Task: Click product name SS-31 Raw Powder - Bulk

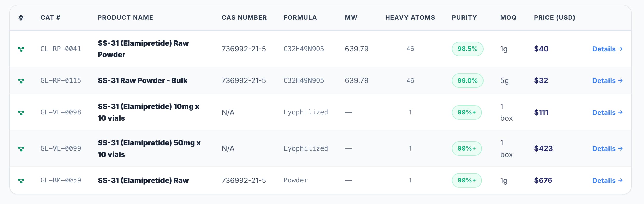Action: tap(142, 81)
